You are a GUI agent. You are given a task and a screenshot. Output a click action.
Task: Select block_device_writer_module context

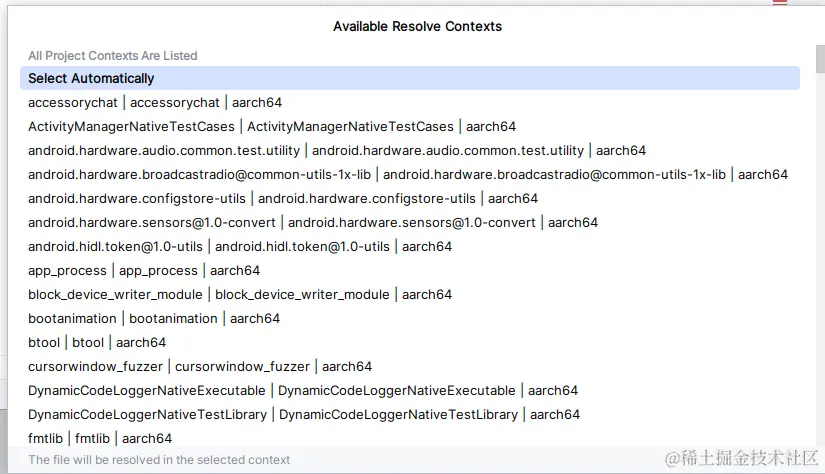[240, 294]
